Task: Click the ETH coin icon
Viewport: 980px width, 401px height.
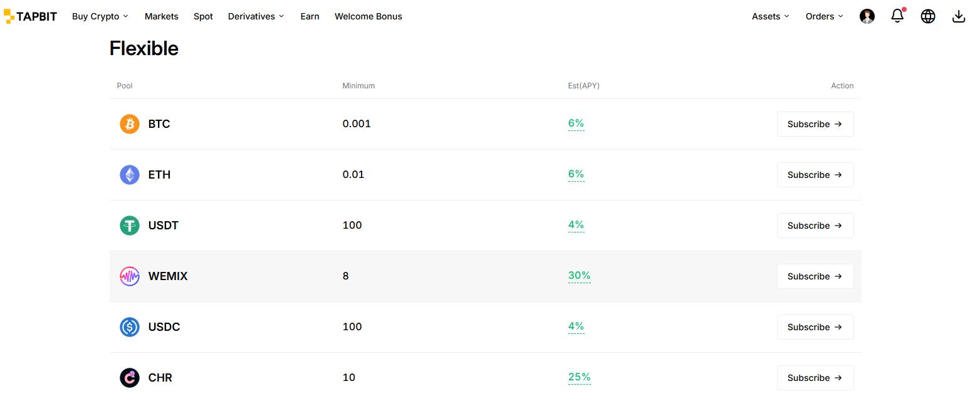Action: (x=130, y=175)
